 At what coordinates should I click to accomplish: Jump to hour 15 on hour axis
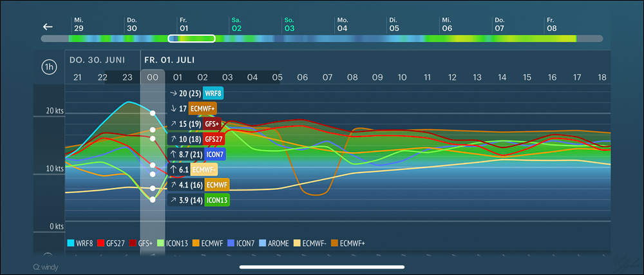coord(527,77)
